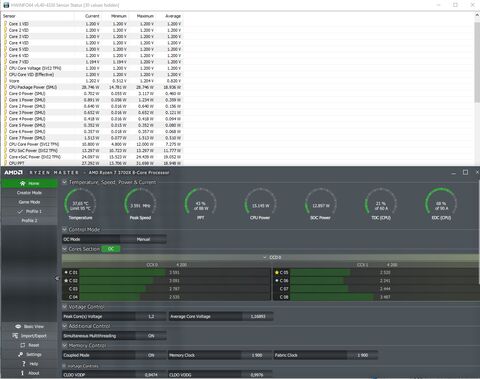Viewport: 480px width, 379px height.
Task: Click the Average Core Voltage value
Action: 258,316
